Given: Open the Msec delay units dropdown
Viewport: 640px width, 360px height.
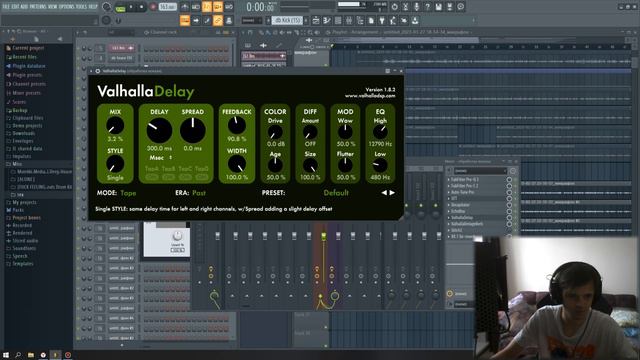Looking at the screenshot, I should point(160,158).
